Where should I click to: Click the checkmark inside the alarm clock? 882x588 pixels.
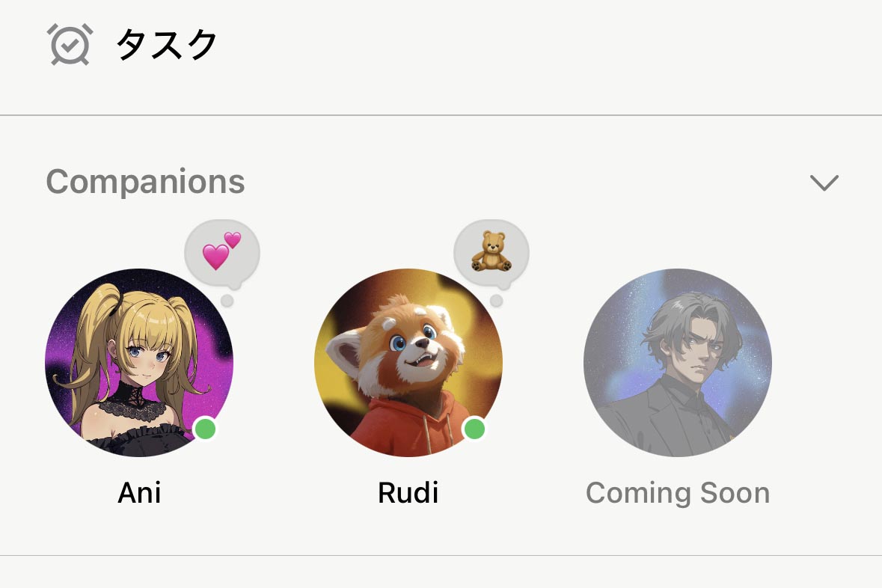click(x=70, y=46)
